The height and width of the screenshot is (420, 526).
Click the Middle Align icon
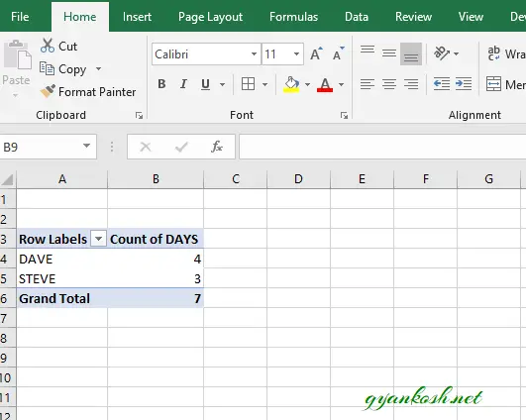(x=389, y=53)
